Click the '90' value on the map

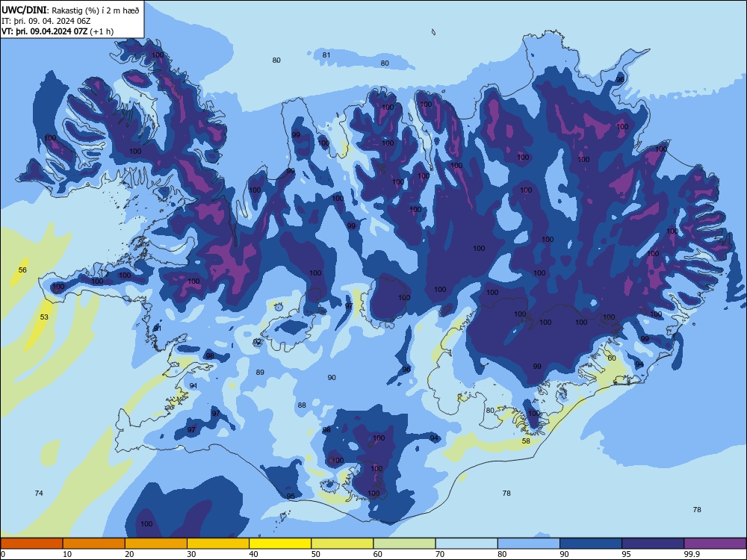(x=332, y=378)
